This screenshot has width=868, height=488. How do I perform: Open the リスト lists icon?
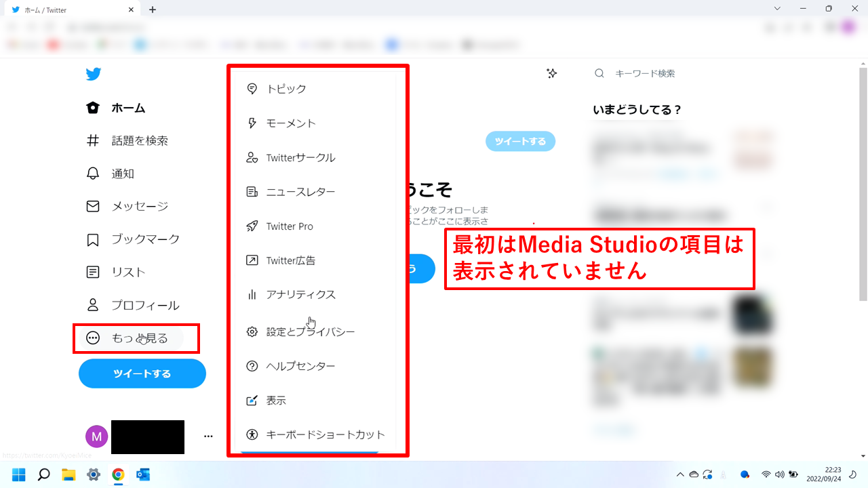(x=93, y=272)
